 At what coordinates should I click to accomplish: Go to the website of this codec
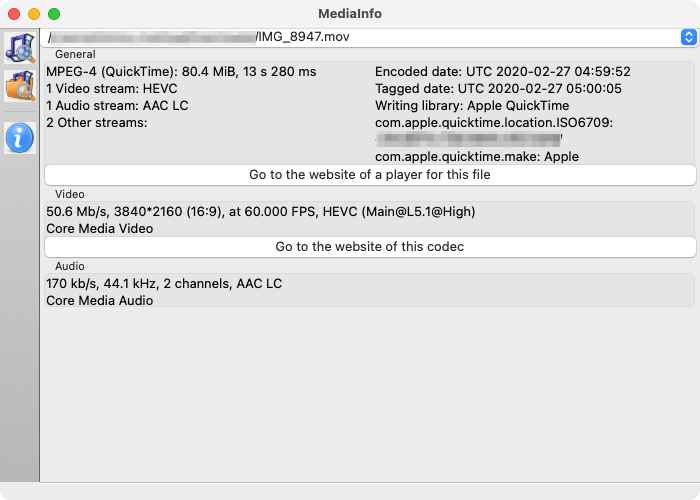pos(369,247)
